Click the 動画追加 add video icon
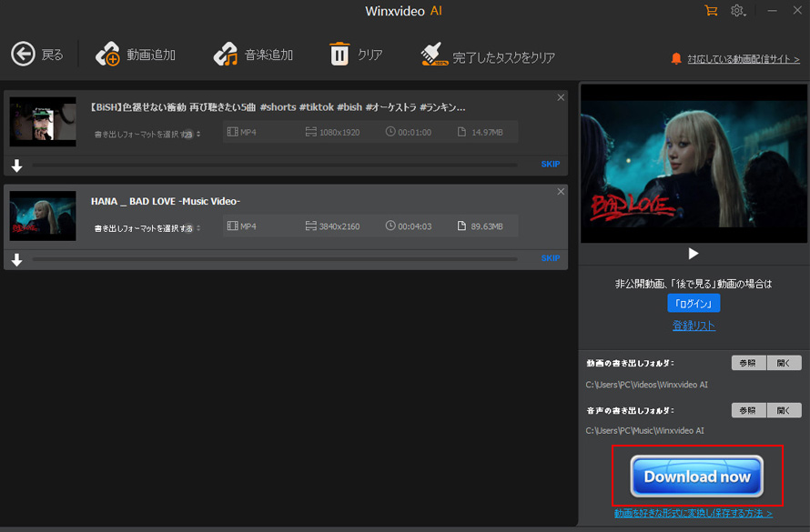 click(x=108, y=55)
